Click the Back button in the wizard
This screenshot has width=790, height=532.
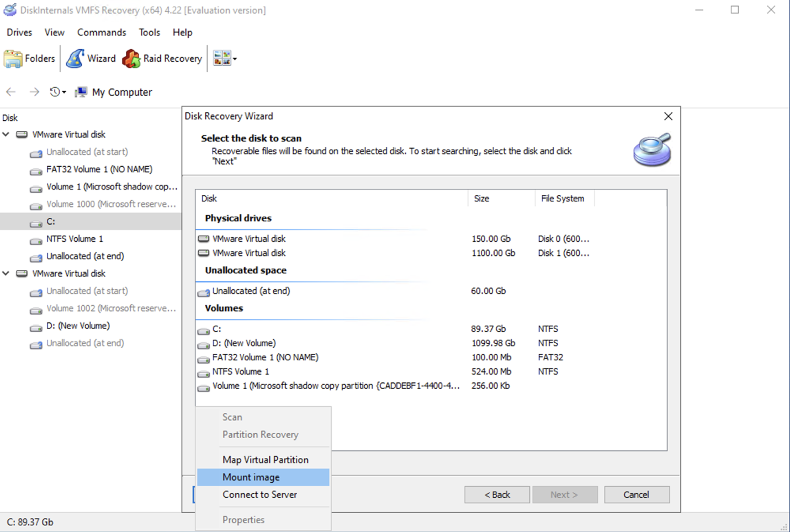[497, 494]
